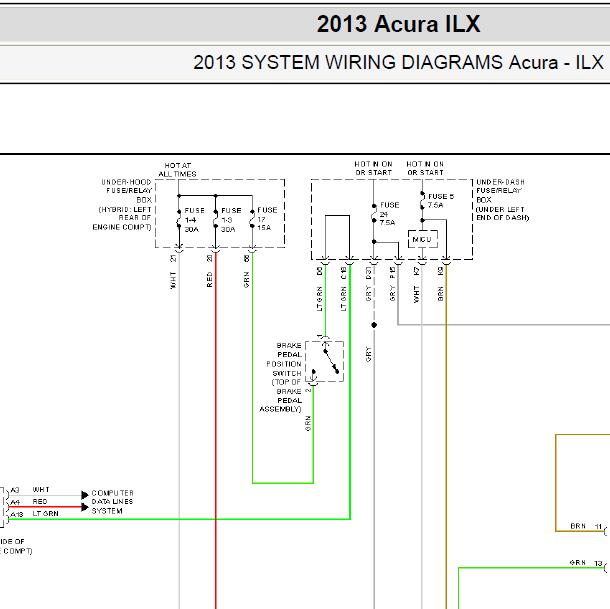Click the GRY label at terminal D31

click(x=368, y=293)
